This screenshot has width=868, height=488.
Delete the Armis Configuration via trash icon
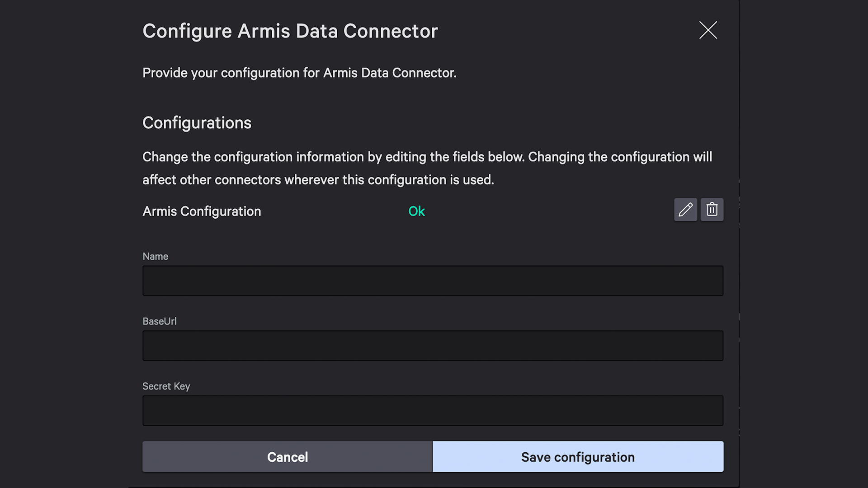(x=712, y=210)
